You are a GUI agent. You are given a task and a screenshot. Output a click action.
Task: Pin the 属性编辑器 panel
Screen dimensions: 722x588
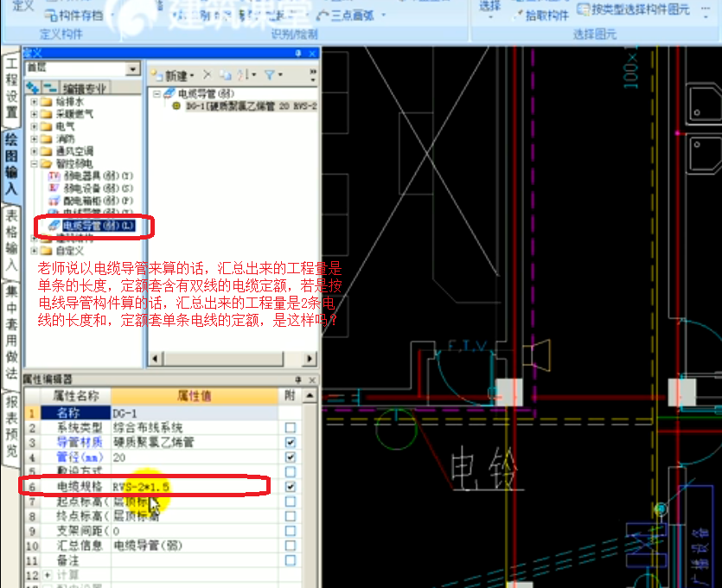coord(298,380)
